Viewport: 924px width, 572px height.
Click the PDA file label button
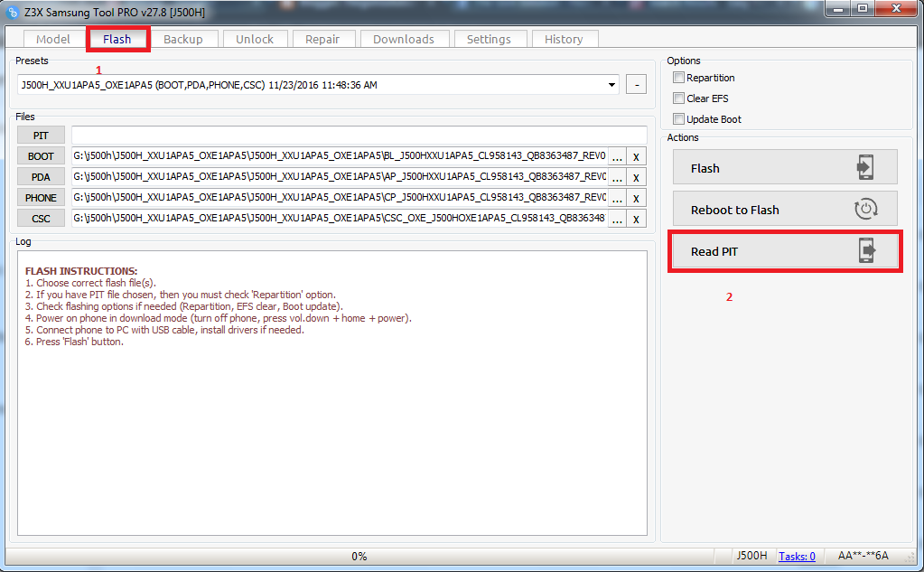pos(41,177)
